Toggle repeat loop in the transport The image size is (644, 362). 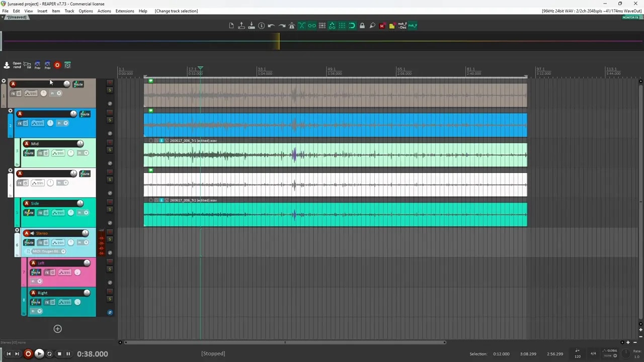49,354
